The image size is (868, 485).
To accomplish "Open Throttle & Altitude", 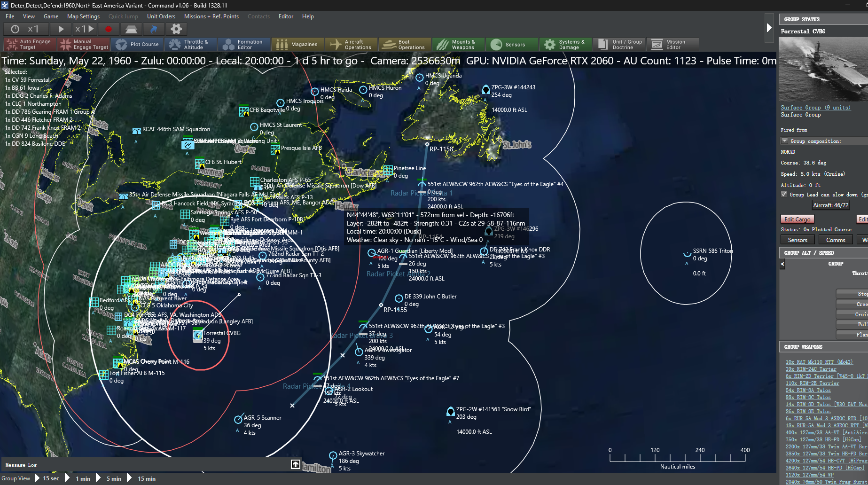I will 192,45.
